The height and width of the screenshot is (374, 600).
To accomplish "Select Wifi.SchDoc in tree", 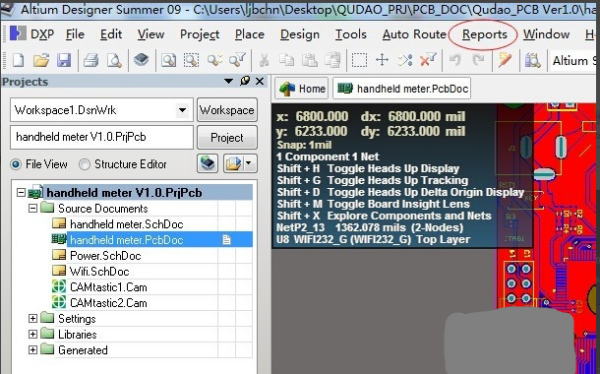I will 99,271.
